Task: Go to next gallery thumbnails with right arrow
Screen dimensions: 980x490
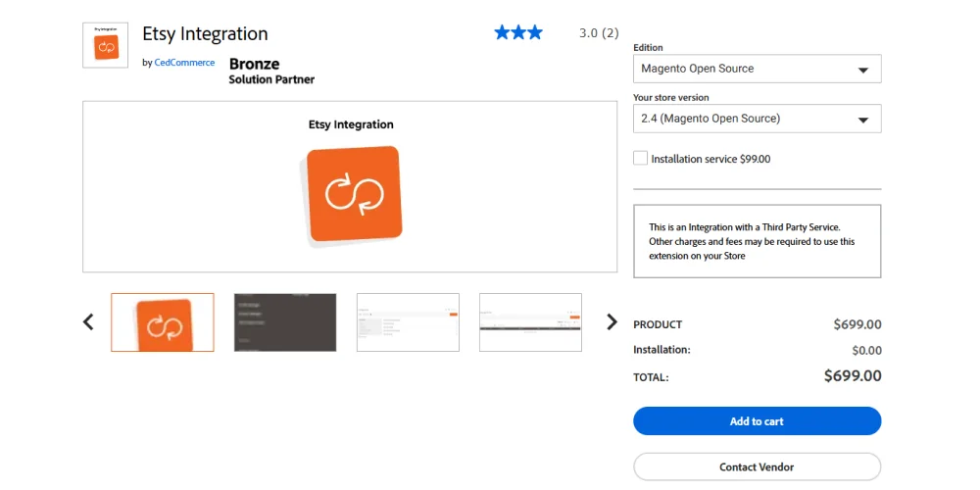Action: (612, 321)
